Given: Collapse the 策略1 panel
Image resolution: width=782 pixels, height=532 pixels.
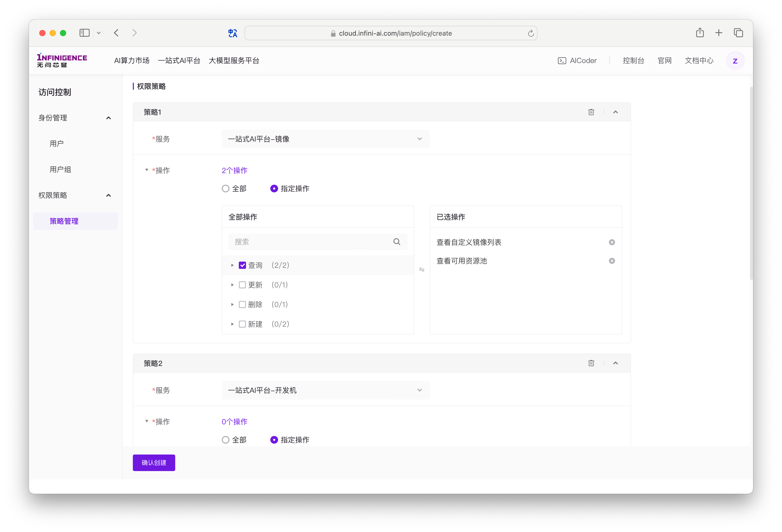Looking at the screenshot, I should (615, 112).
